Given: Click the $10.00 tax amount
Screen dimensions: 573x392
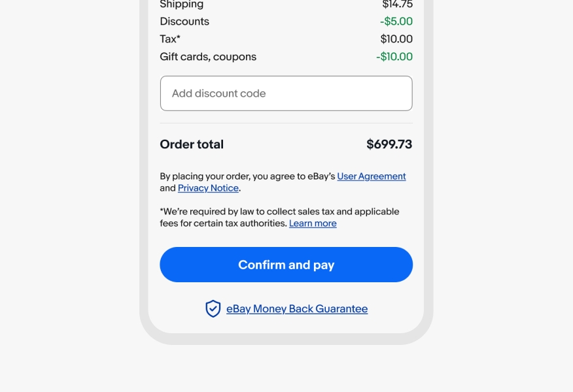Looking at the screenshot, I should [x=396, y=39].
